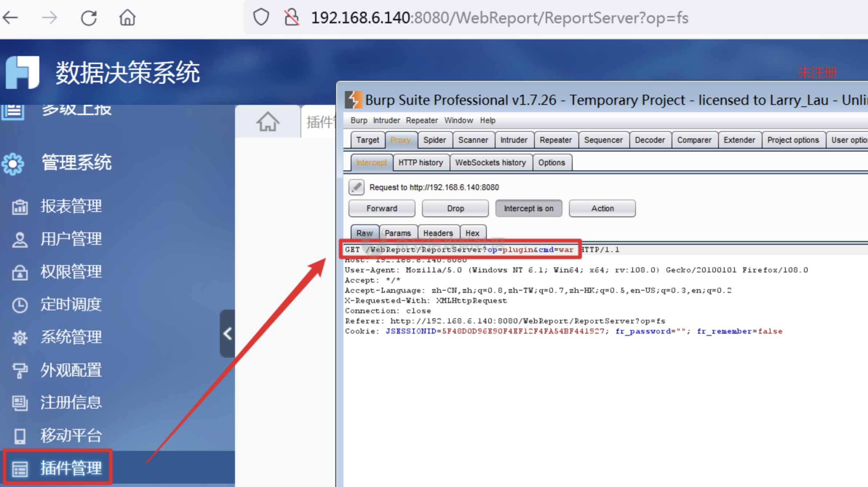Viewport: 868px width, 487px height.
Task: Switch to the Params request view tab
Action: pyautogui.click(x=398, y=233)
